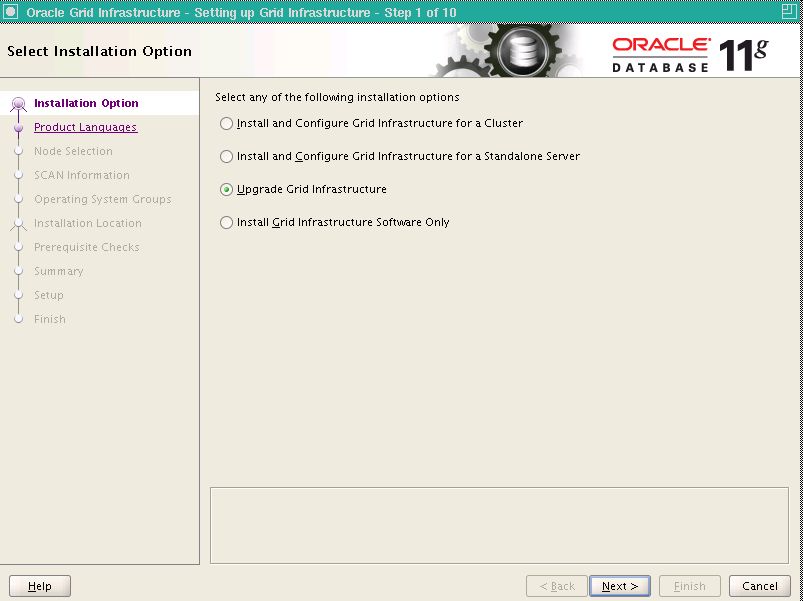This screenshot has height=601, width=803.
Task: Click the Summary step in the sidebar
Action: pos(58,271)
